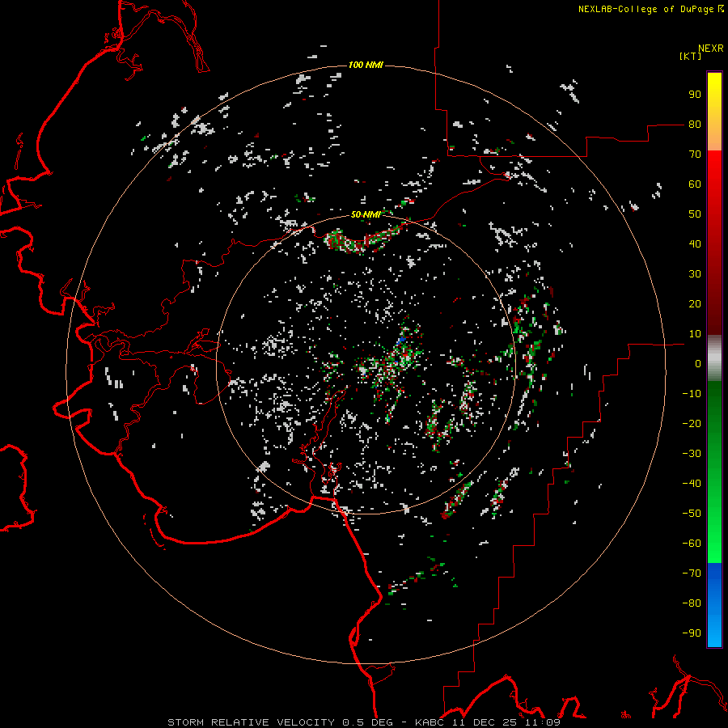Click the 20 value on the velocity scale
Screen dimensions: 728x728
coord(695,304)
